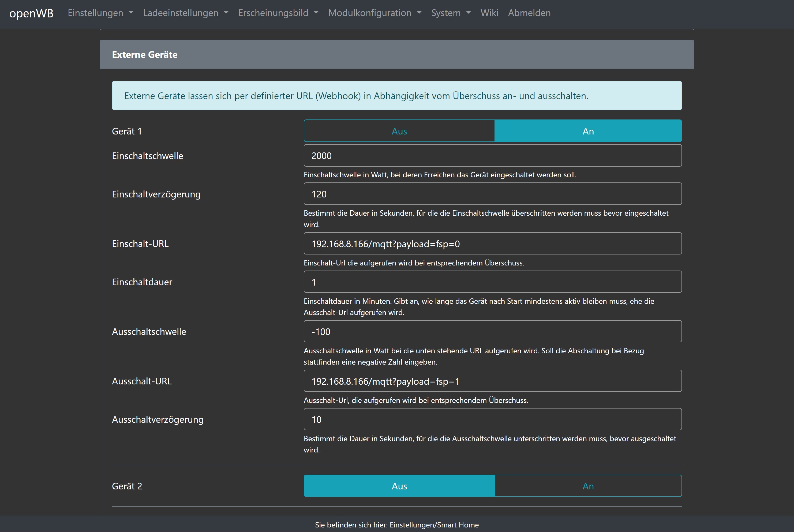Viewport: 794px width, 532px height.
Task: Click into the Einschalt-URL text field
Action: tap(492, 243)
